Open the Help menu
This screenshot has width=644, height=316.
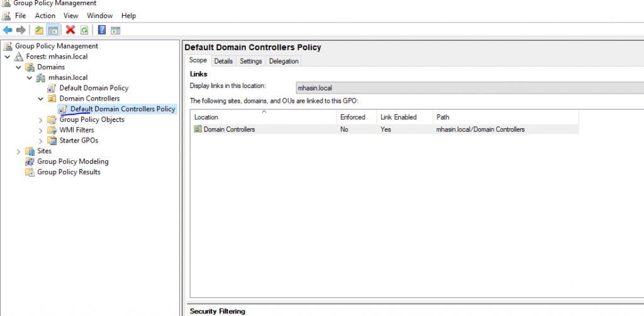point(128,16)
